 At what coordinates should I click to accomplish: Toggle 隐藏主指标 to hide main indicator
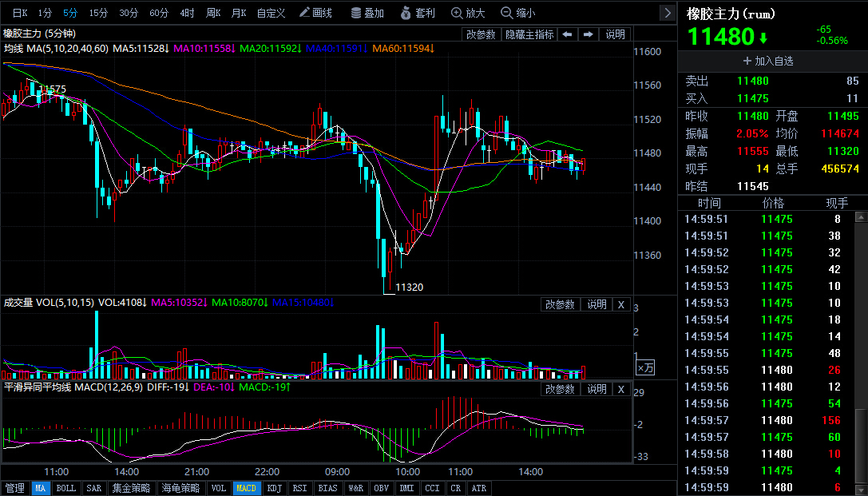(x=529, y=34)
